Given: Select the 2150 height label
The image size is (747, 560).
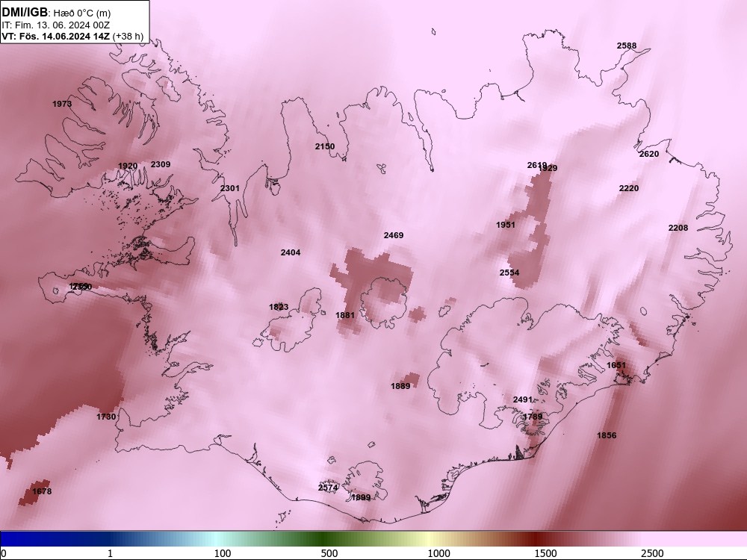Looking at the screenshot, I should tap(325, 146).
